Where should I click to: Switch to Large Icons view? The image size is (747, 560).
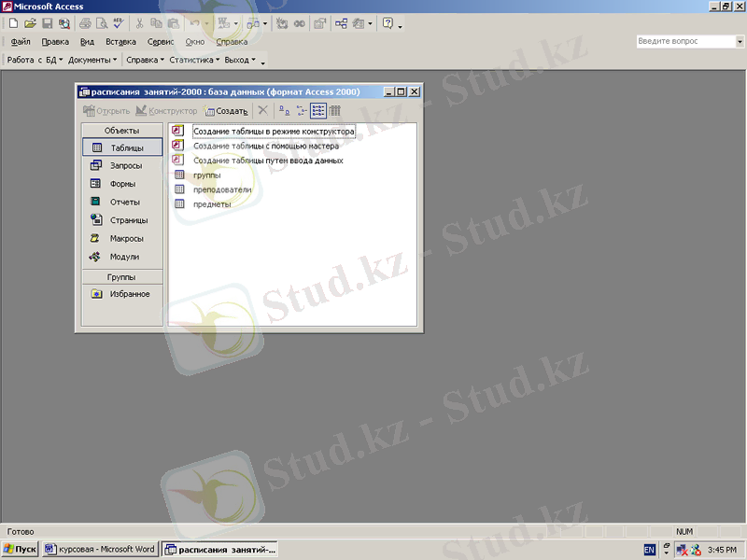coord(284,110)
